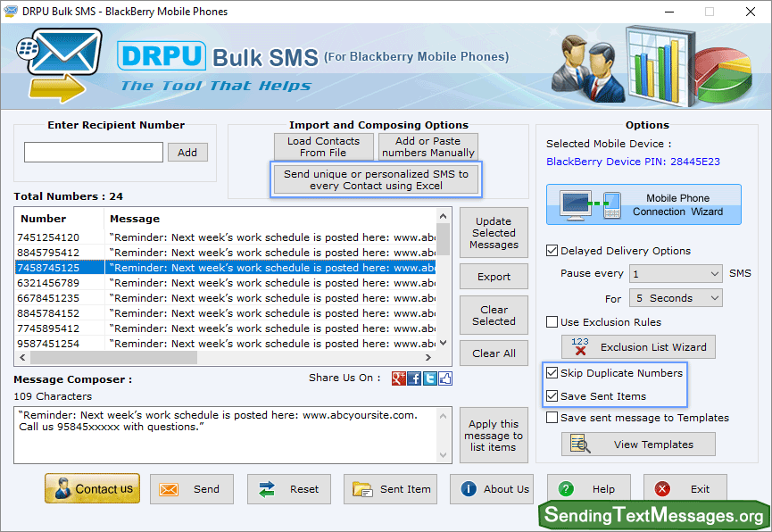Image resolution: width=772 pixels, height=532 pixels.
Task: Apply this message to list items
Action: click(x=494, y=436)
